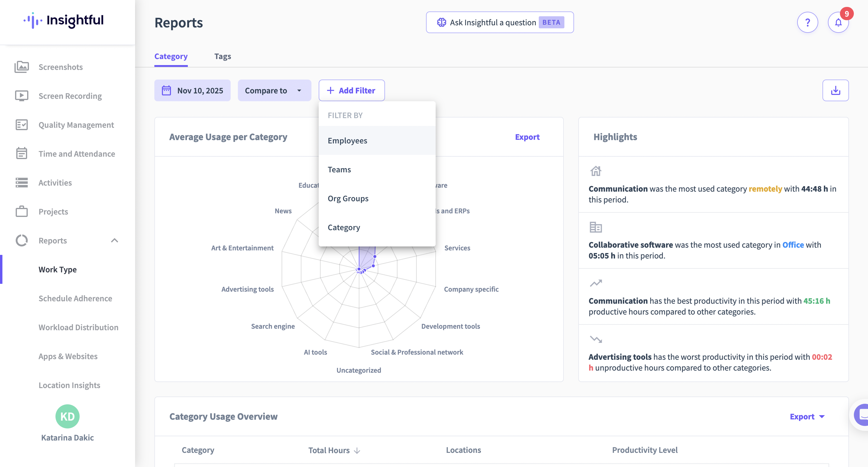This screenshot has height=467, width=868.
Task: Expand the Category Usage Overview Export dropdown
Action: (807, 416)
